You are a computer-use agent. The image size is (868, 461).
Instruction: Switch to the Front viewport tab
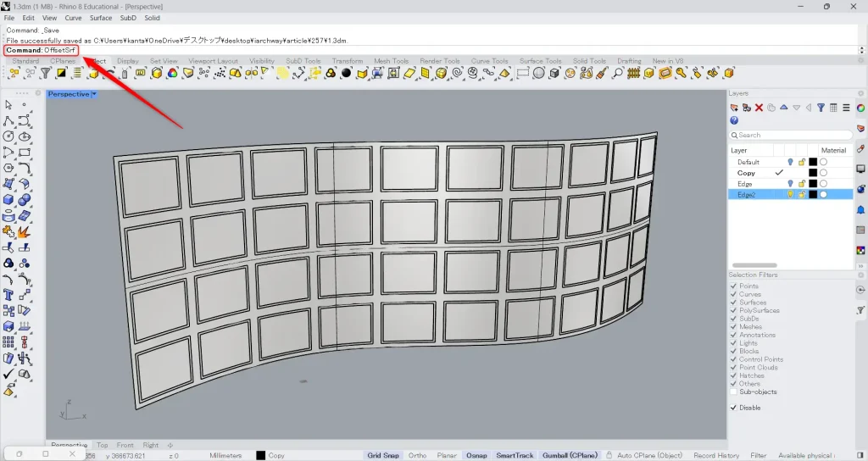pos(125,445)
